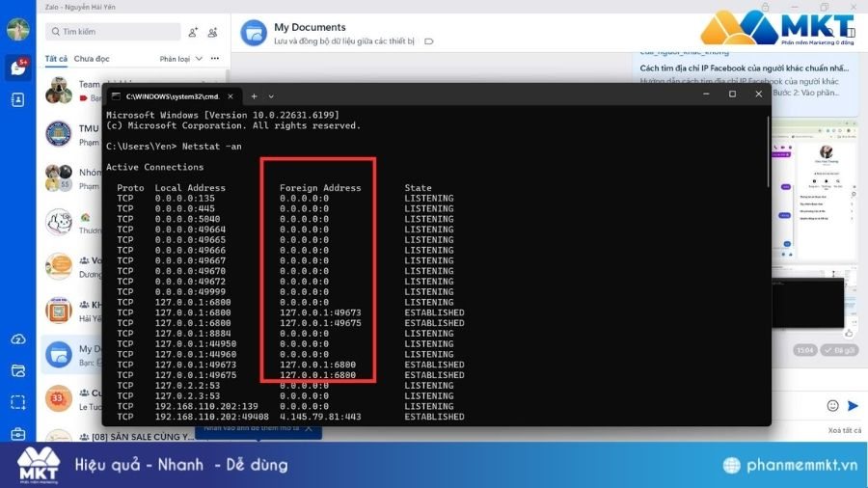Click the add friend icon beside search
Viewport: 868px width, 488px height.
pos(193,32)
